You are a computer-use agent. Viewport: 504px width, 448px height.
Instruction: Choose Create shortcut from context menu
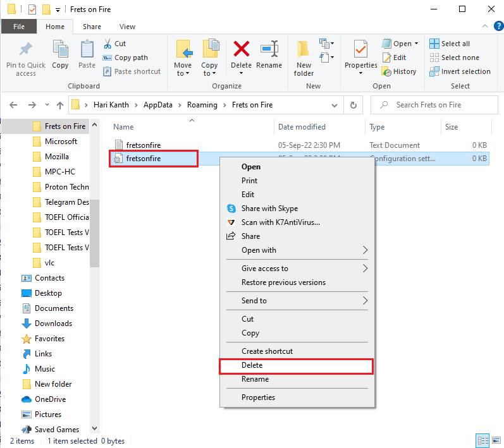(x=297, y=351)
